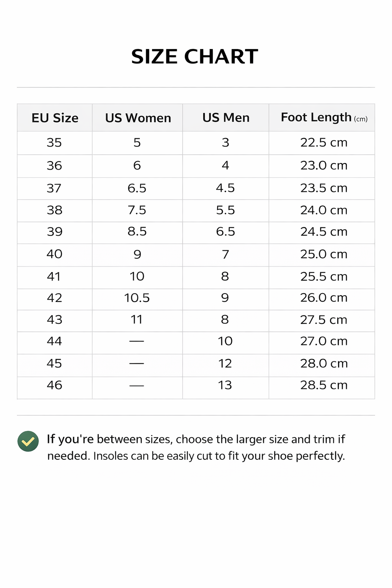Click the US Men column header
This screenshot has width=392, height=588.
pos(226,118)
